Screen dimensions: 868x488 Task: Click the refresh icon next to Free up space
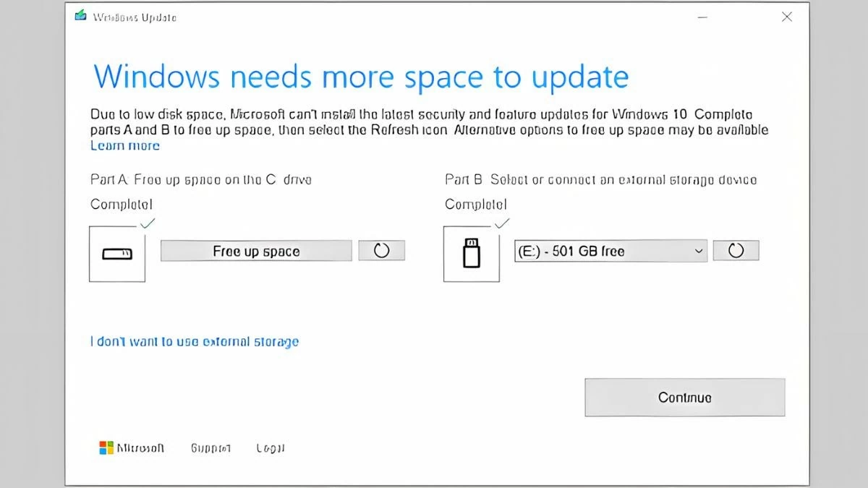click(x=381, y=250)
